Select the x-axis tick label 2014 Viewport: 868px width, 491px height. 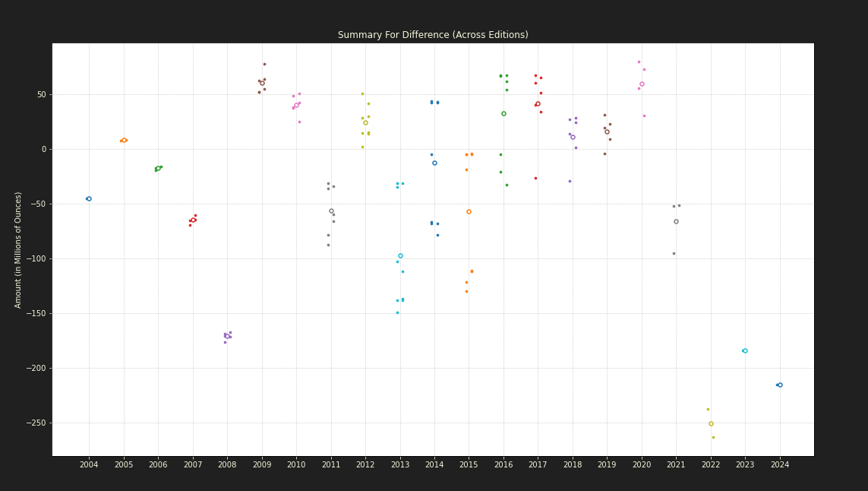(x=434, y=464)
